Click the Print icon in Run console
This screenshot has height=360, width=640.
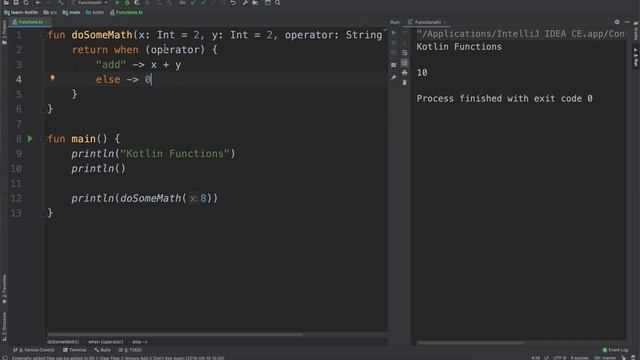coord(404,73)
